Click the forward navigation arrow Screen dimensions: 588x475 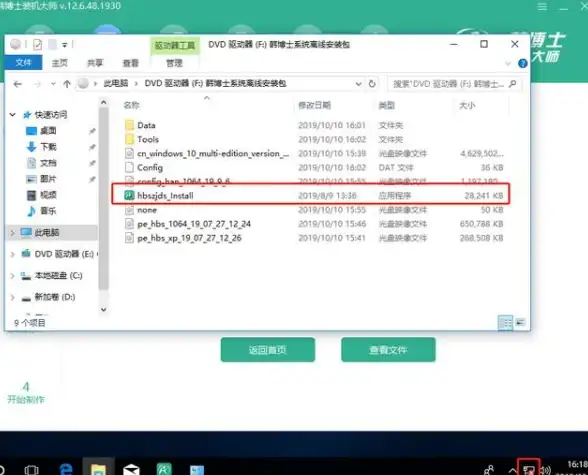coord(37,84)
